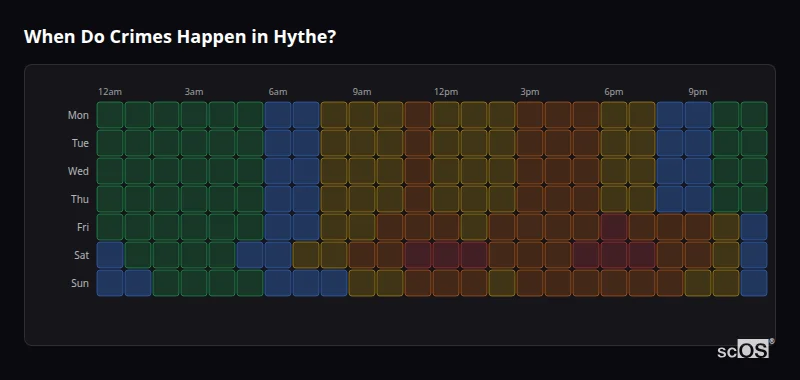Select the Saturday 9am orange heatmap cell

tap(362, 255)
